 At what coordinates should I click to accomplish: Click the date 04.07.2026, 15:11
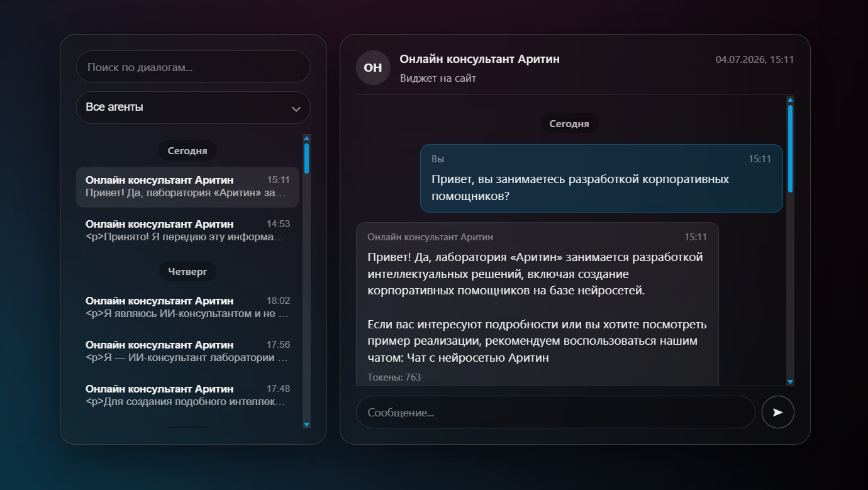coord(755,60)
